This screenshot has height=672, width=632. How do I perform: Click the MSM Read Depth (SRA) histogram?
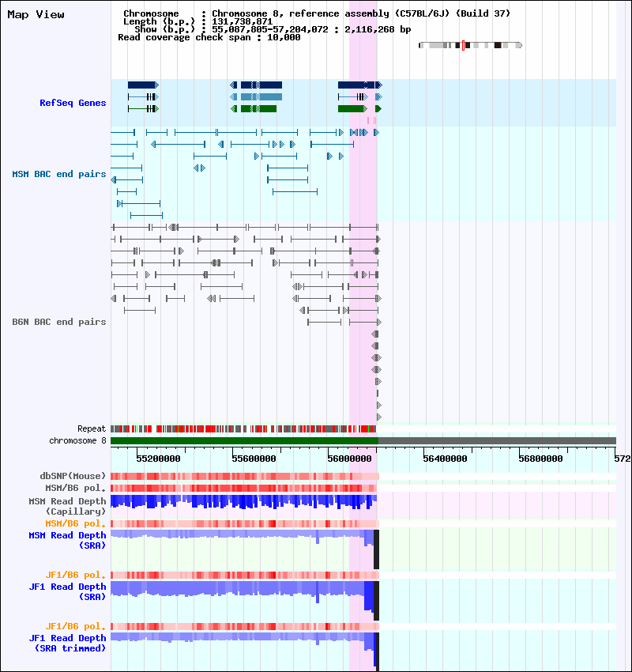[245, 549]
